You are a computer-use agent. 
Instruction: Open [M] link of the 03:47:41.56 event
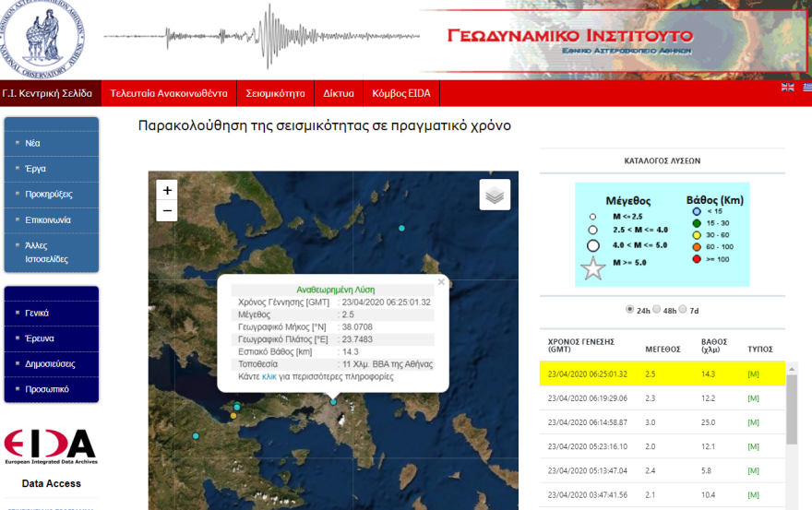[754, 495]
